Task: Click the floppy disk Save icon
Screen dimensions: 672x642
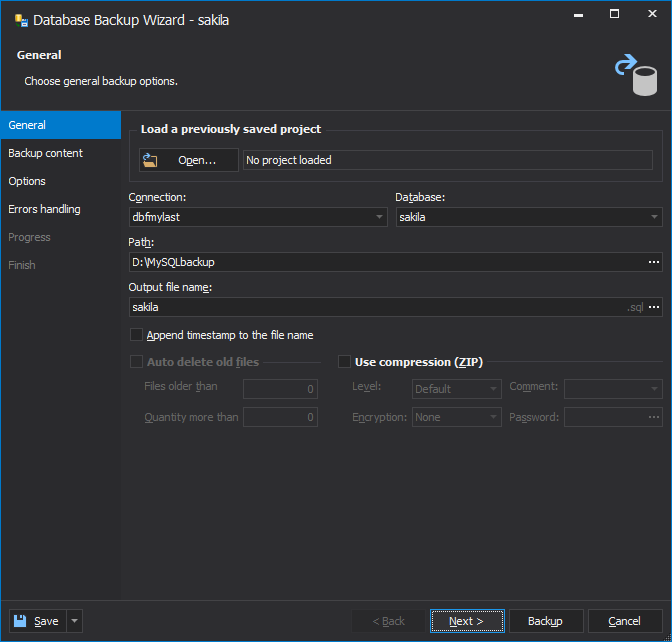Action: click(20, 621)
